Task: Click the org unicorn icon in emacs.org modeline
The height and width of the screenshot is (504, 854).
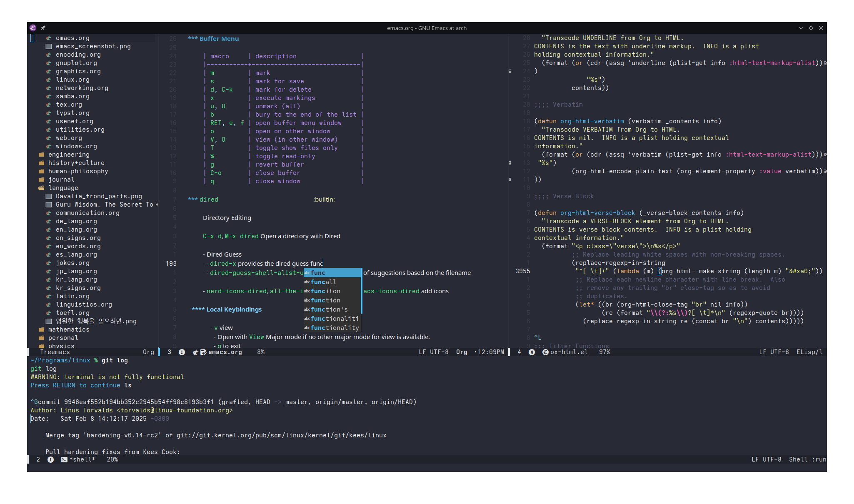Action: [x=195, y=352]
